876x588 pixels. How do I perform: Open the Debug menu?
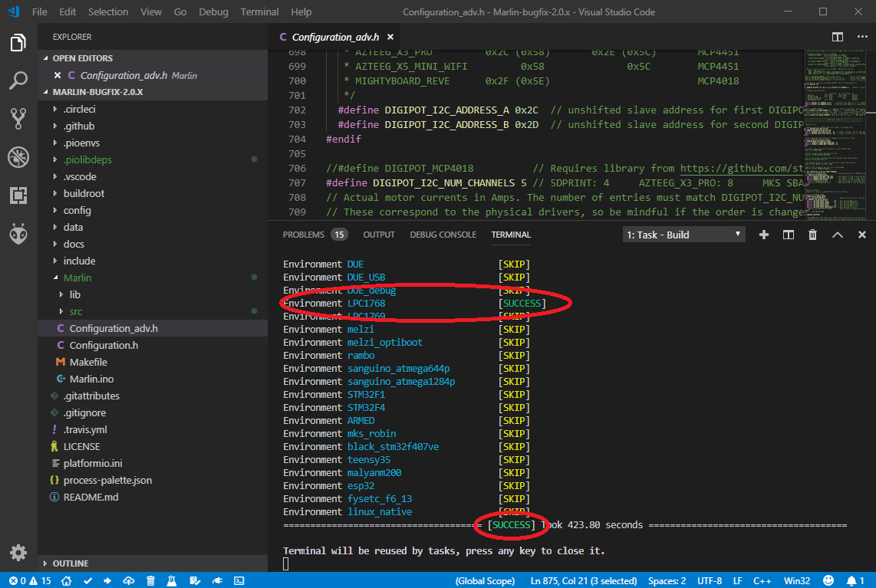point(213,11)
